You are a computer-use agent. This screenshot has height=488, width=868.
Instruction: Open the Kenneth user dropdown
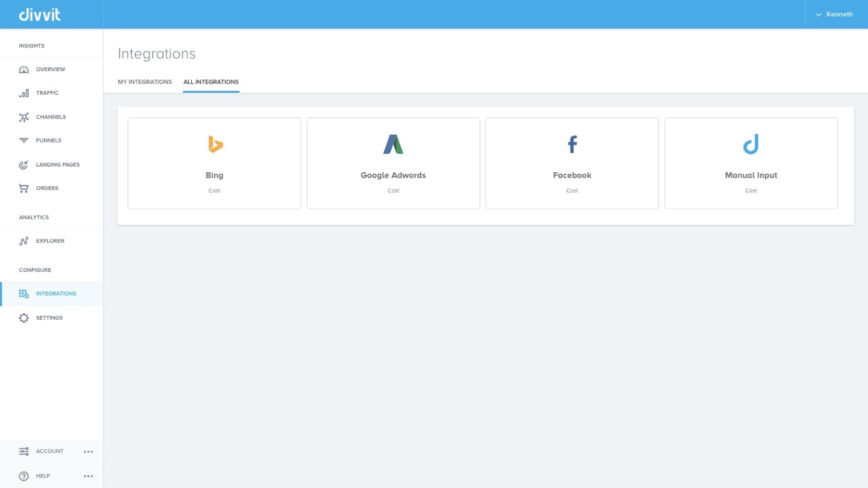tap(834, 14)
